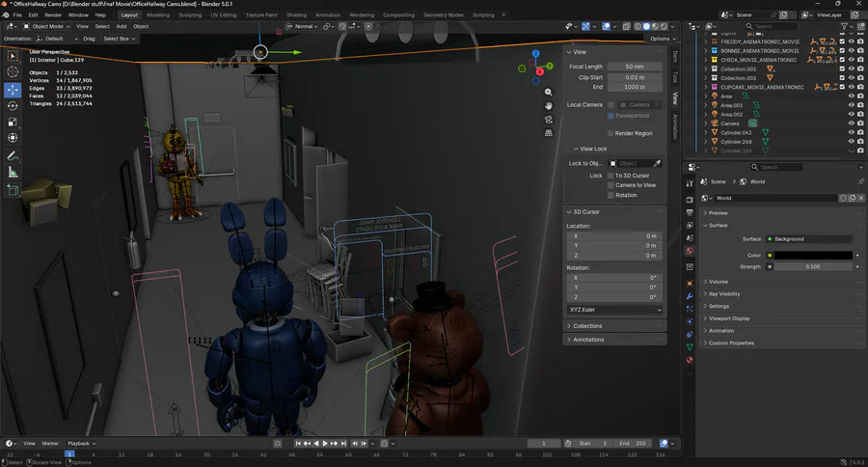Select the Select Box tool in toolbar
868x467 pixels.
(13, 56)
